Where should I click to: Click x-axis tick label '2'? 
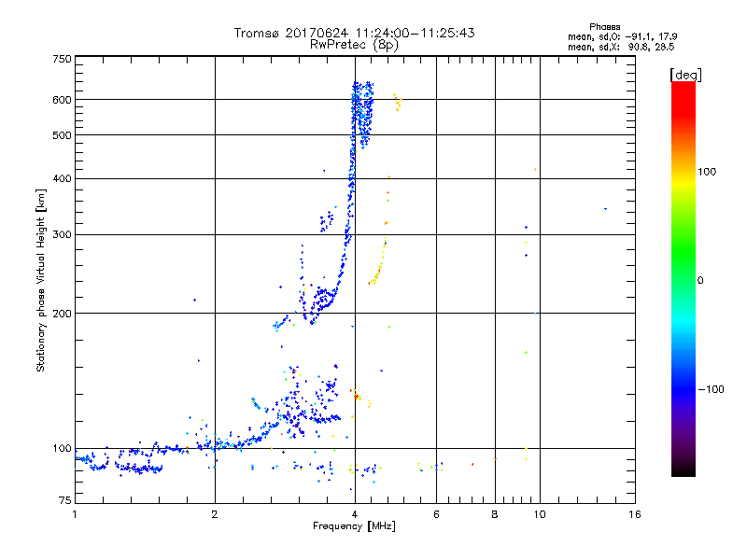tap(215, 514)
